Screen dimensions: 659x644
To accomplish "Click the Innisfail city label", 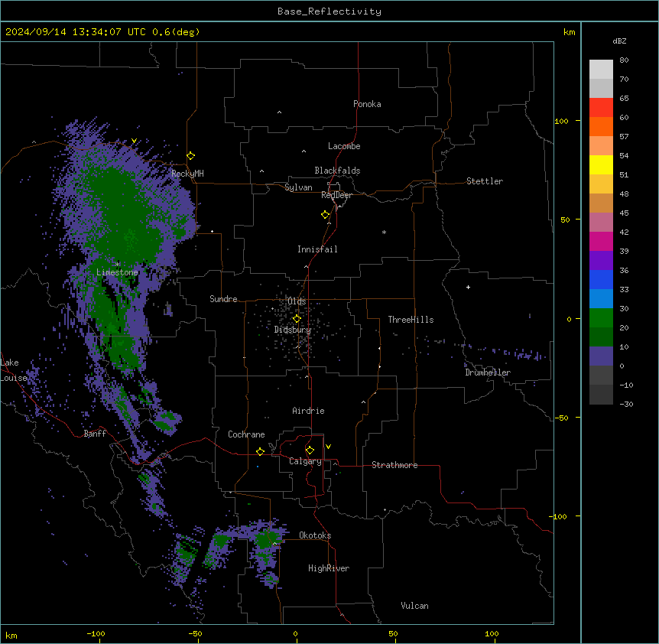I will tap(317, 249).
